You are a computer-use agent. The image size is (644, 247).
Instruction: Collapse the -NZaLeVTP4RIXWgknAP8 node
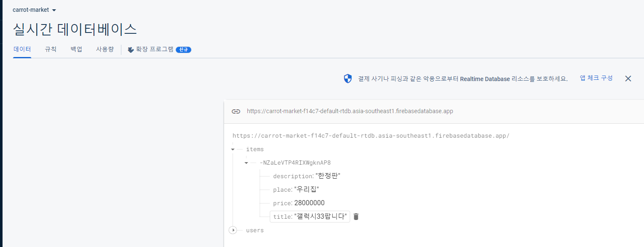pos(246,163)
